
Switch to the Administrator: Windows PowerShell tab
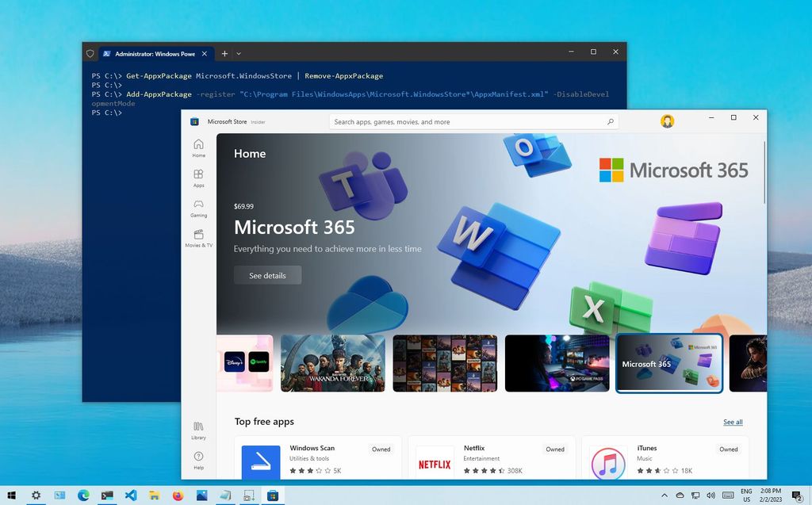pyautogui.click(x=153, y=53)
